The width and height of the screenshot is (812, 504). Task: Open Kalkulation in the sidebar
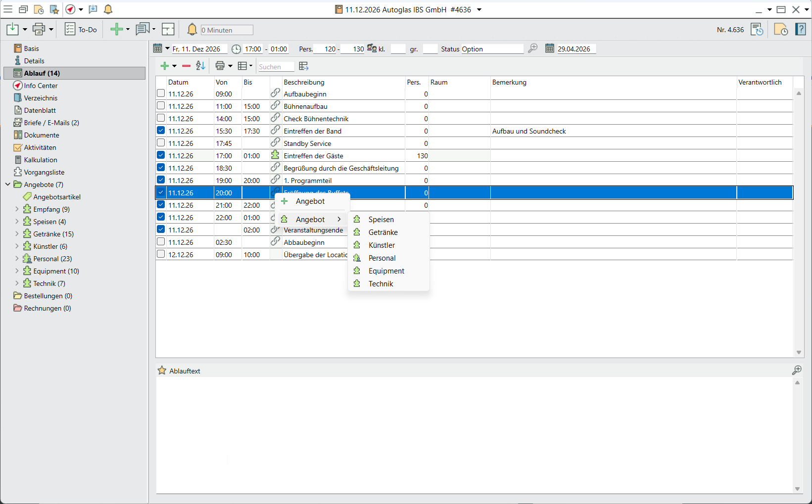[x=41, y=160]
